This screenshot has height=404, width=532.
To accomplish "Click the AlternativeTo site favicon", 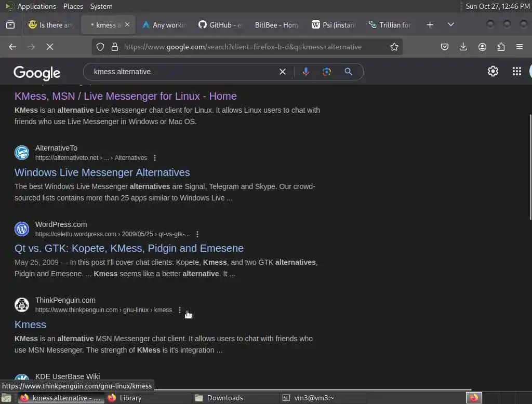I will pos(22,153).
